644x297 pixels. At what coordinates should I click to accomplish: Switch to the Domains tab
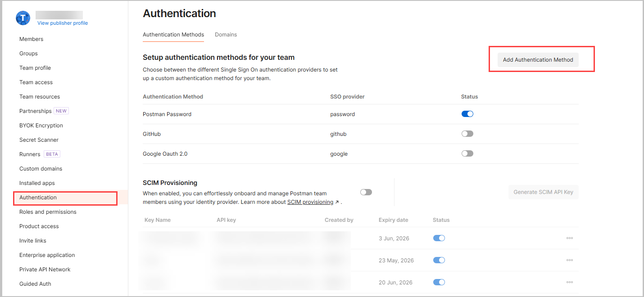pyautogui.click(x=226, y=35)
